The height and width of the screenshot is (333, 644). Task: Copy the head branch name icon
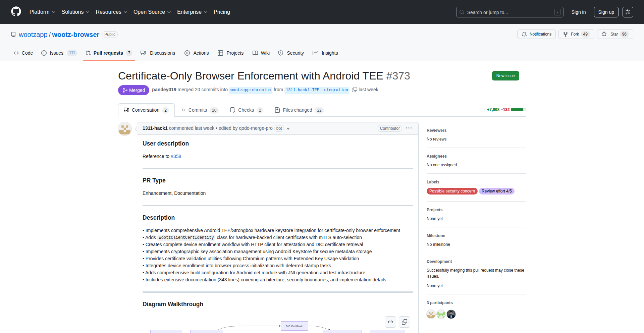[354, 90]
